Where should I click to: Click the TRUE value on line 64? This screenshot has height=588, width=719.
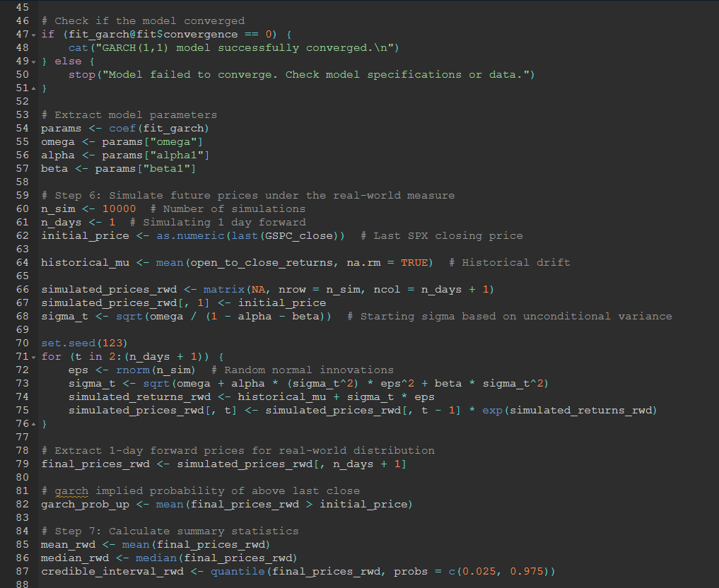(414, 263)
